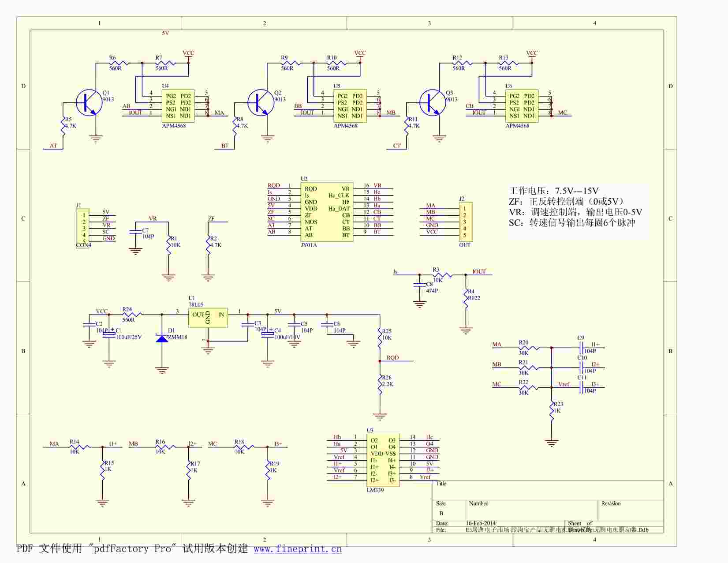Image resolution: width=728 pixels, height=563 pixels.
Task: Click the 'BT' net label below R8
Action: (x=225, y=146)
